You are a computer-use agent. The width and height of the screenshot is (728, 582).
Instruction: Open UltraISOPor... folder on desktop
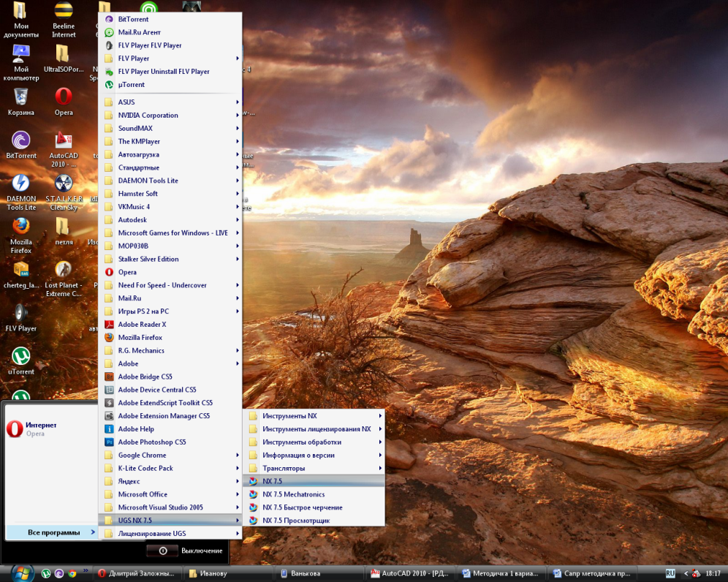click(64, 58)
